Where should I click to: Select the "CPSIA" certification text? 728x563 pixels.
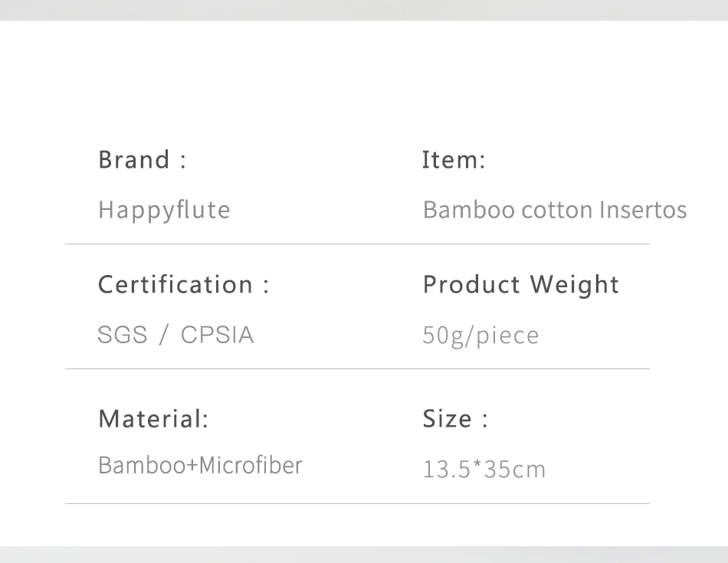[x=217, y=335]
